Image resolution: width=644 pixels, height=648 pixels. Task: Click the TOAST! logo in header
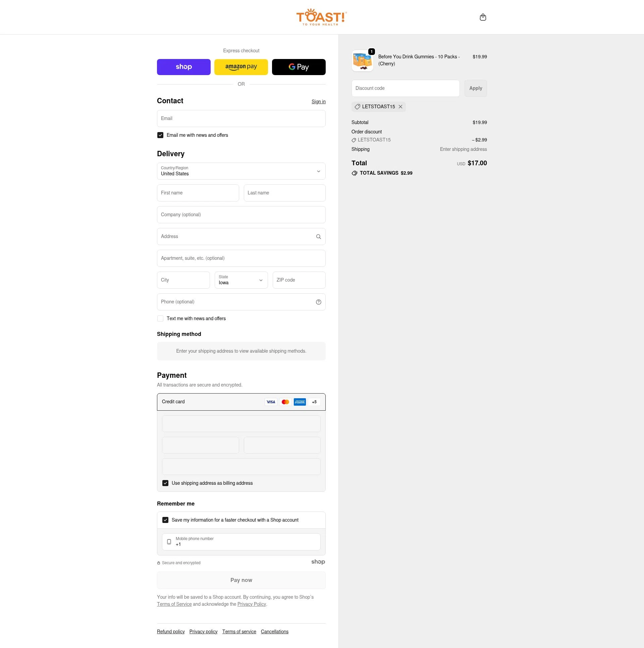[321, 17]
